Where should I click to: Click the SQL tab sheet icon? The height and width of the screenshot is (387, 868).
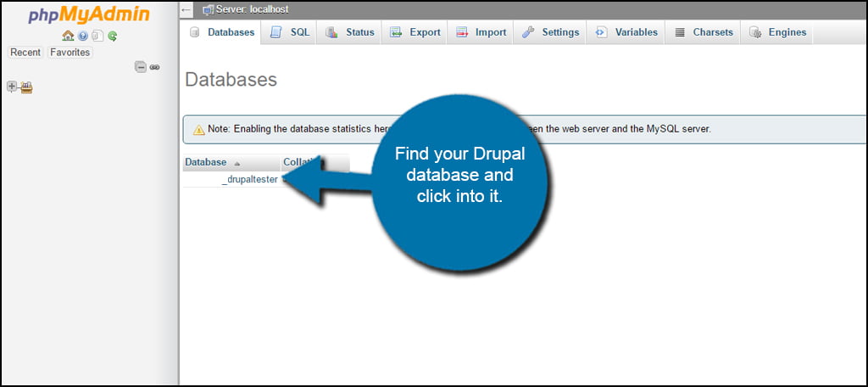pyautogui.click(x=275, y=32)
